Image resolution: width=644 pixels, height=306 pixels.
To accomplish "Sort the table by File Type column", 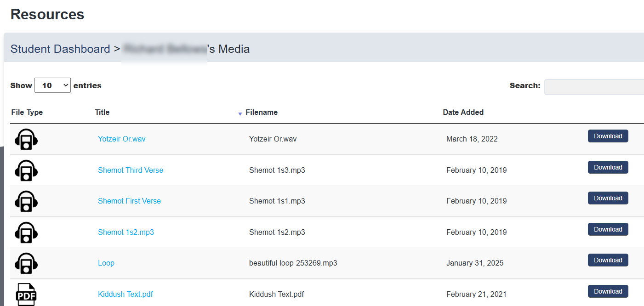I will [x=27, y=112].
